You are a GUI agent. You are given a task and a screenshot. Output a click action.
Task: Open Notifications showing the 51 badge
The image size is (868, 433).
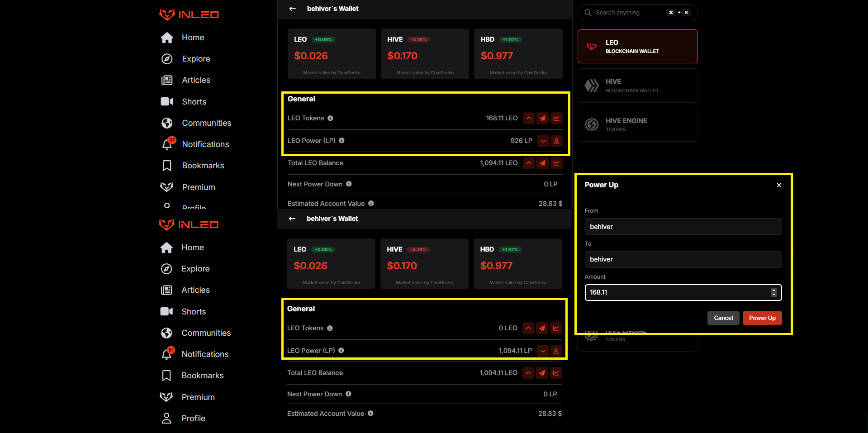click(195, 354)
